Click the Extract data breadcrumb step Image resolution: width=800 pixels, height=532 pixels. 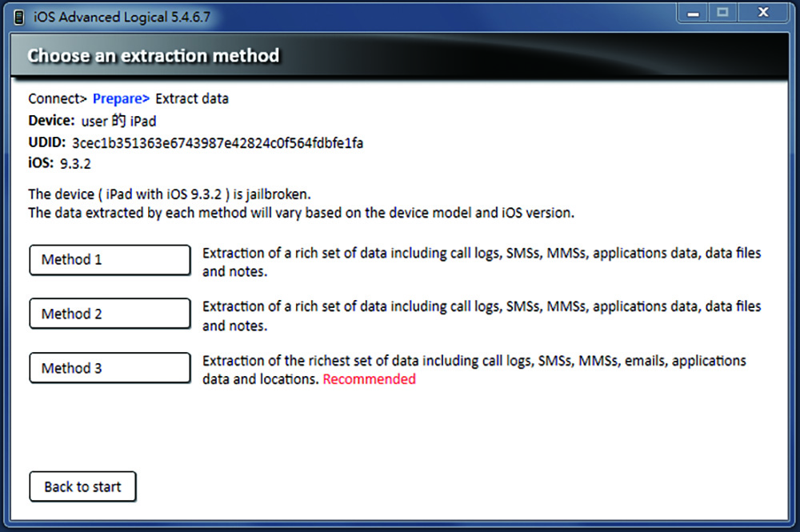pyautogui.click(x=192, y=98)
